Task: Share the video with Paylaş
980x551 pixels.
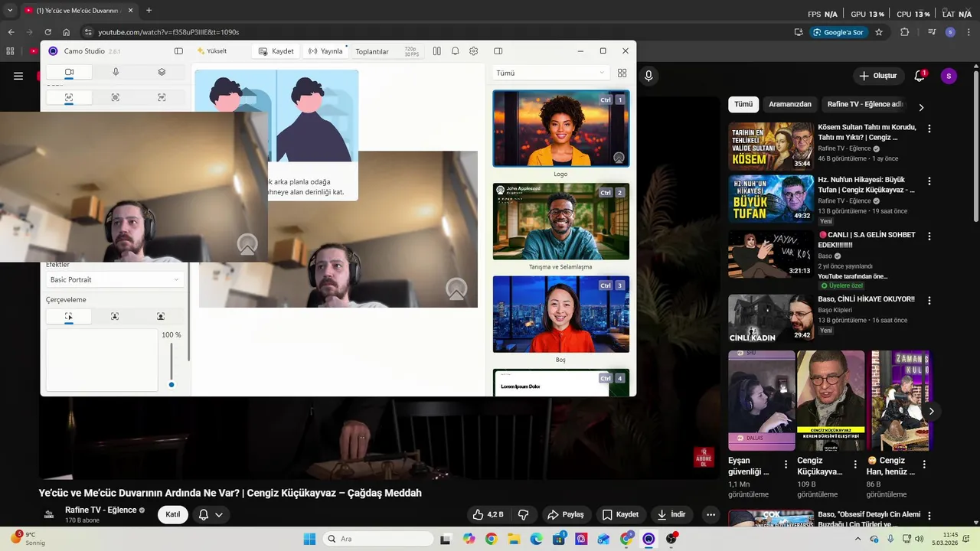Action: (x=566, y=514)
